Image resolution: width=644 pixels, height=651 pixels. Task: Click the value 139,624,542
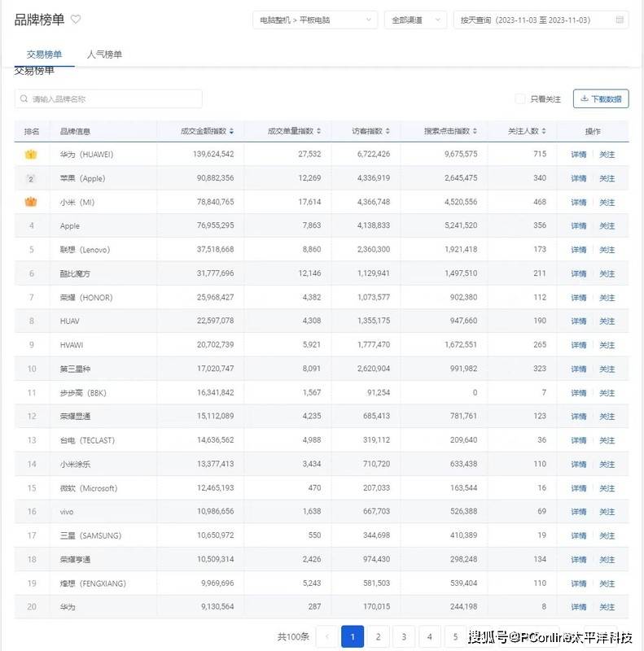tap(213, 154)
